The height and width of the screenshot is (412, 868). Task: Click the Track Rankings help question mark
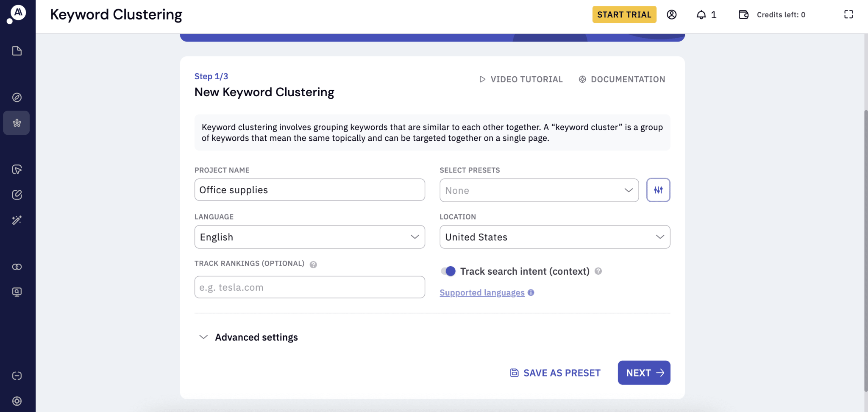pyautogui.click(x=313, y=264)
